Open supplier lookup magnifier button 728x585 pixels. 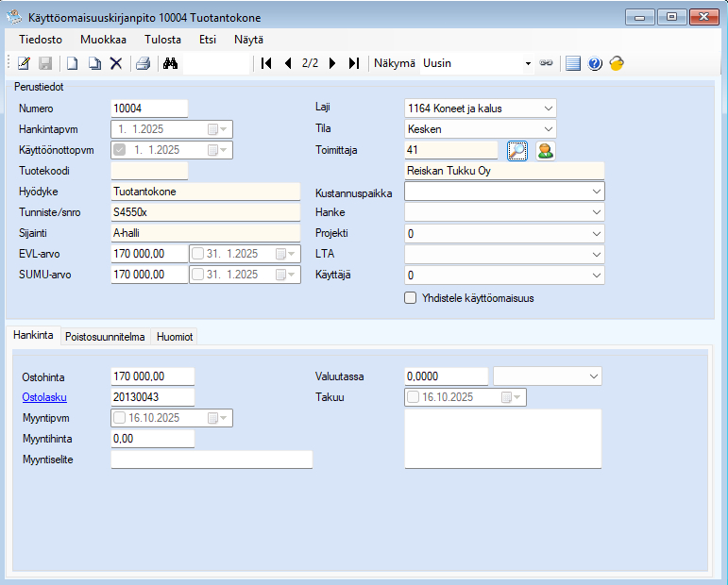tap(516, 150)
